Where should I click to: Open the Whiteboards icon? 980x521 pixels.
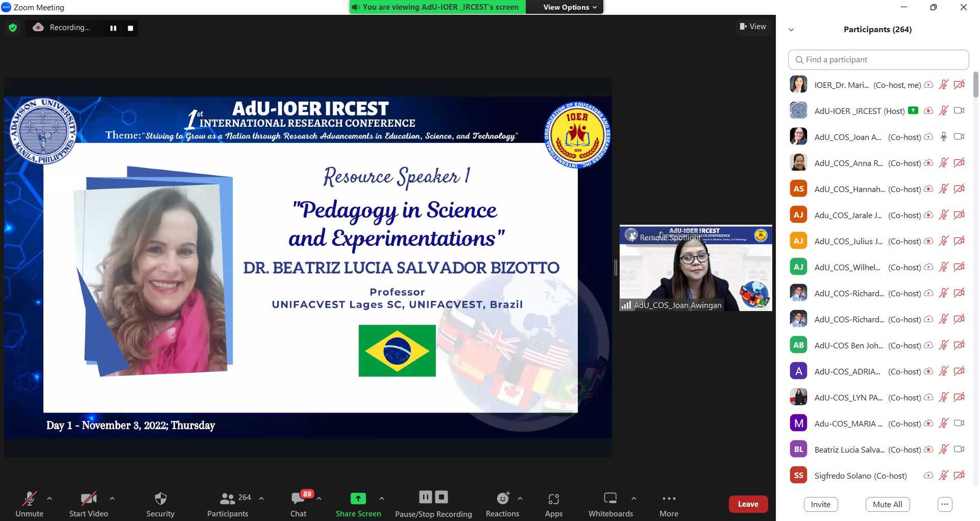pyautogui.click(x=610, y=499)
